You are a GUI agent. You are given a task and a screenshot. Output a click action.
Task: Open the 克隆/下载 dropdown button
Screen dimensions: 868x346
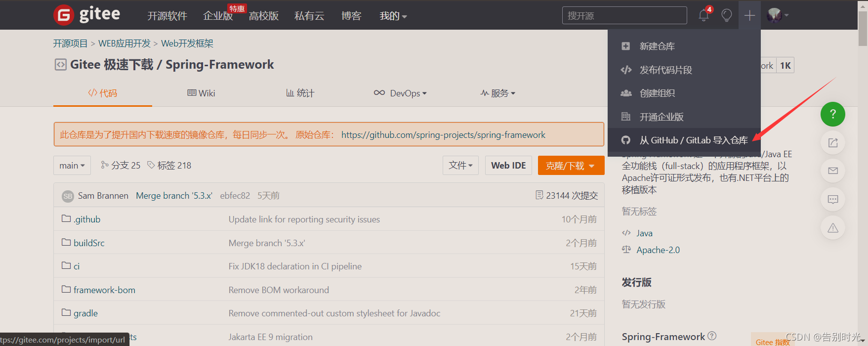click(x=571, y=166)
